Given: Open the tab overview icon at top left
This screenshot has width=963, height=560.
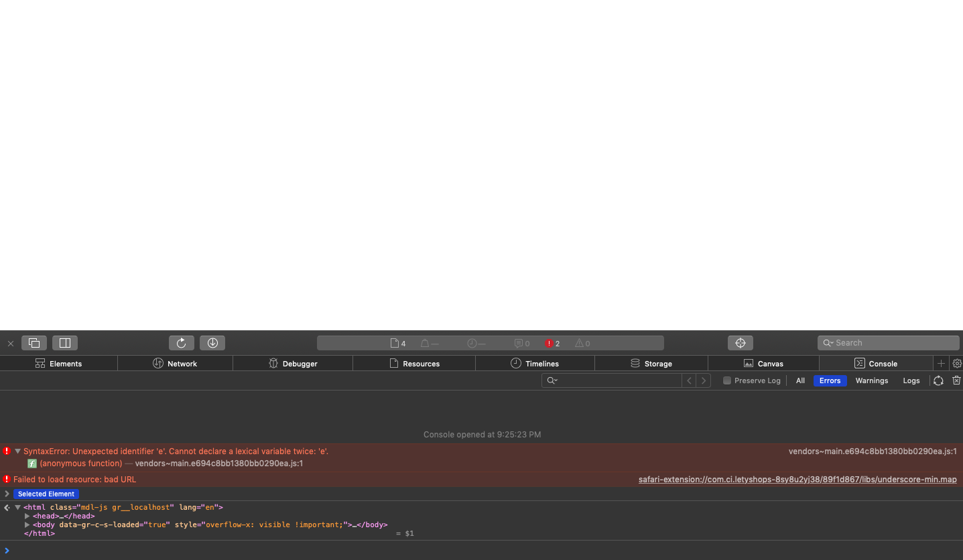Looking at the screenshot, I should click(34, 342).
